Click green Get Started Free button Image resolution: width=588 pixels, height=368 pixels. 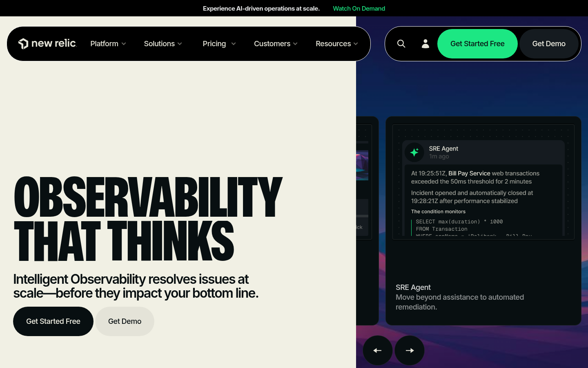(x=477, y=44)
